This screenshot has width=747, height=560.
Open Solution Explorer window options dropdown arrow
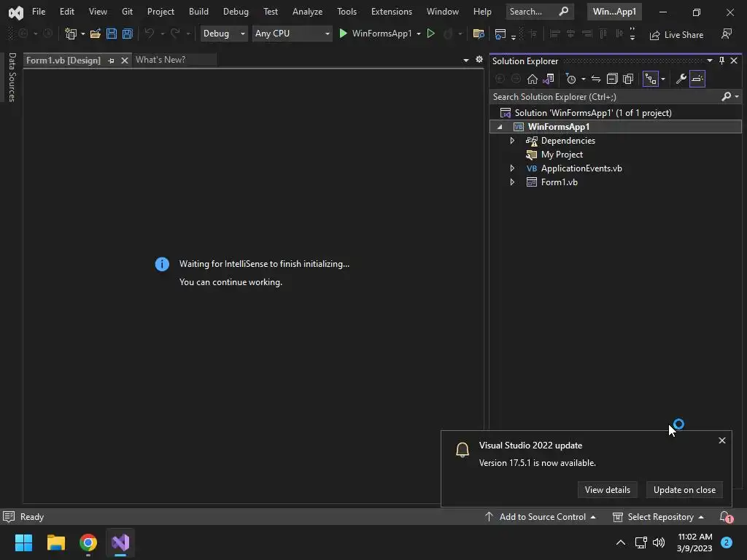pos(710,61)
